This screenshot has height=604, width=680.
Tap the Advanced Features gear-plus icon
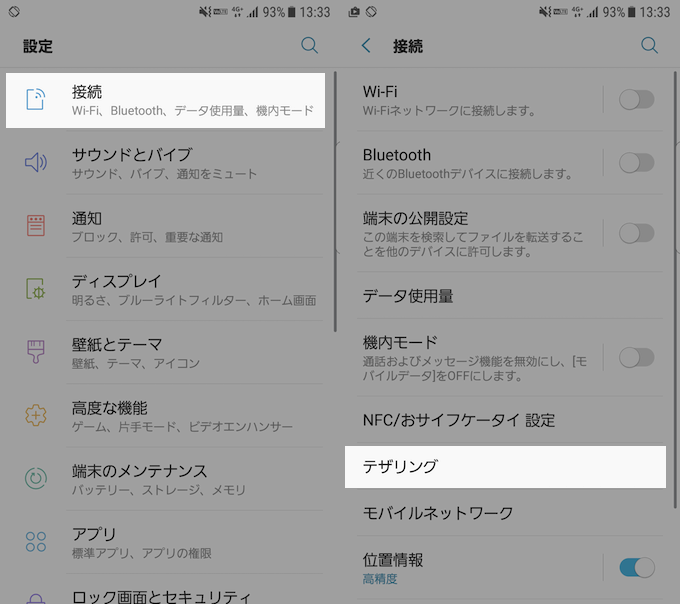tap(36, 415)
